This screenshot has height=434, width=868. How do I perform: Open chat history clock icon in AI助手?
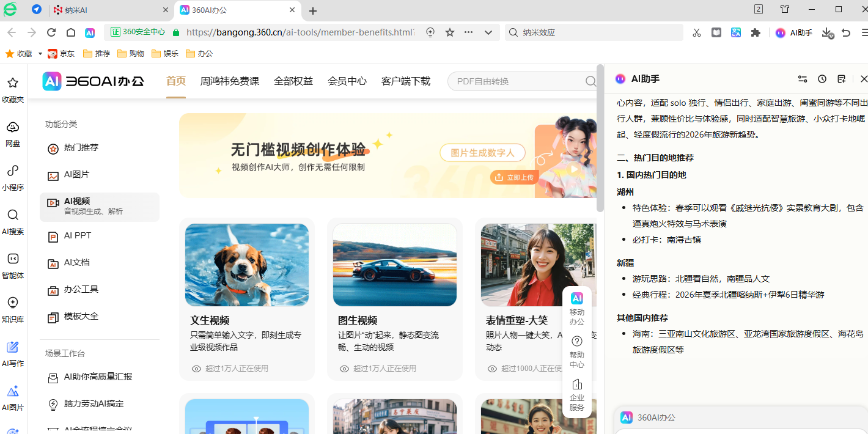822,79
